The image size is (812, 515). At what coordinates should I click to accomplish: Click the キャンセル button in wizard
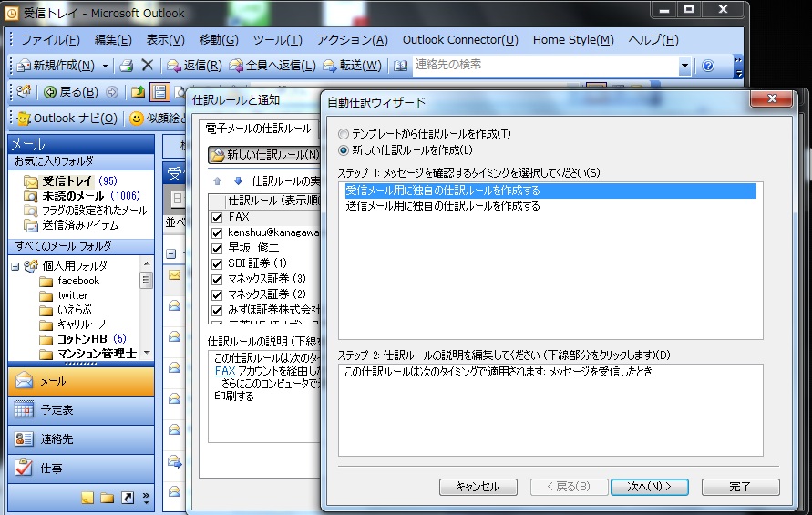point(478,487)
